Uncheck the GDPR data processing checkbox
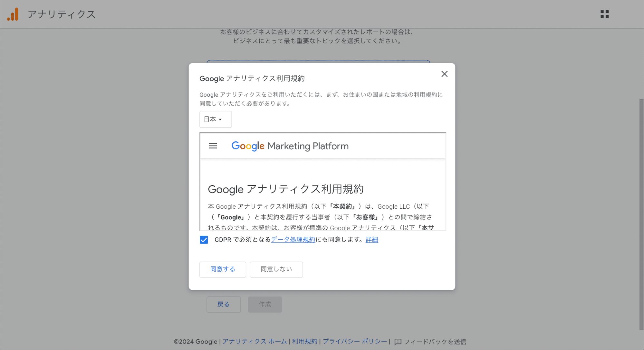Viewport: 644px width, 350px height. tap(204, 240)
